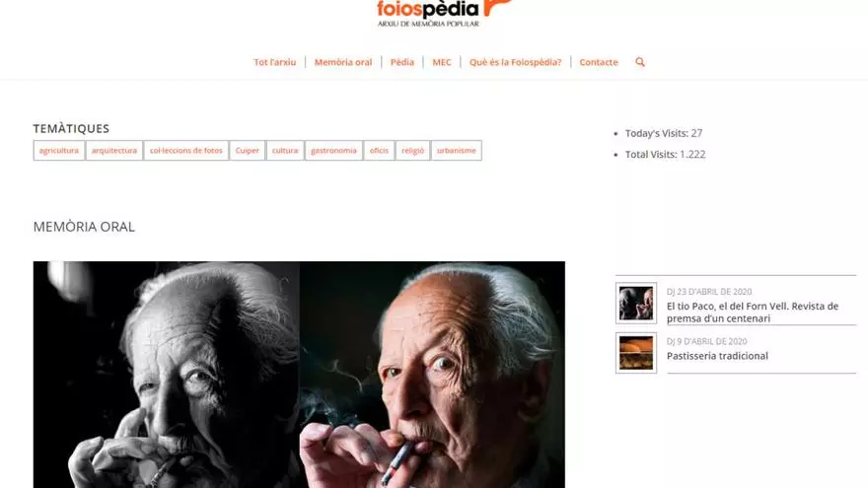This screenshot has height=488, width=868.
Task: Go to Memòria oral in navigation
Action: point(343,62)
